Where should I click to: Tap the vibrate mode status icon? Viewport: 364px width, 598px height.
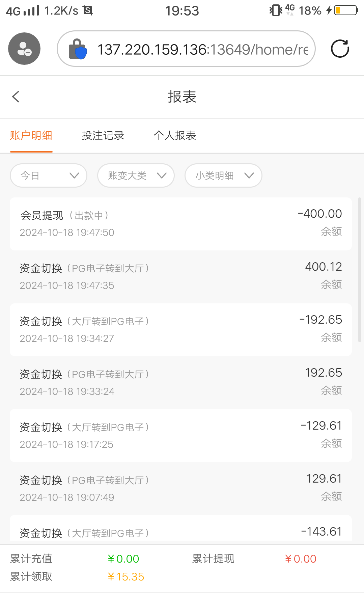point(276,10)
